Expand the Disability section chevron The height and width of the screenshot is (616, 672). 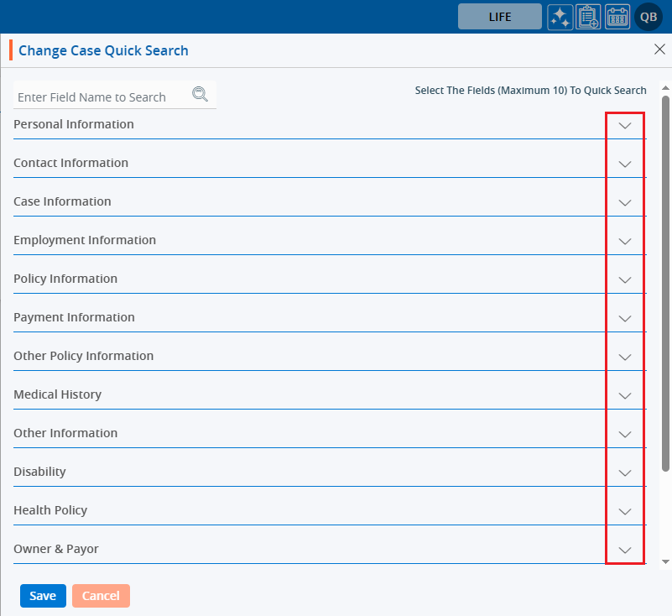coord(625,472)
